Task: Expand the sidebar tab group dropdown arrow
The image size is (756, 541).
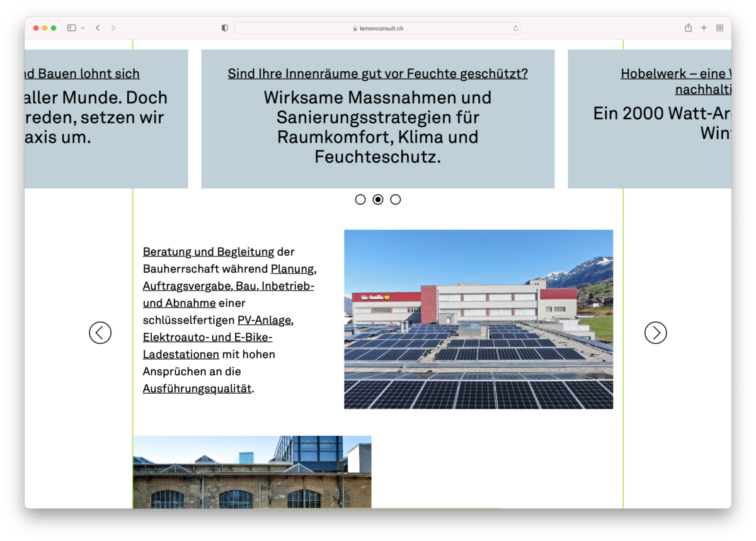Action: point(83,28)
